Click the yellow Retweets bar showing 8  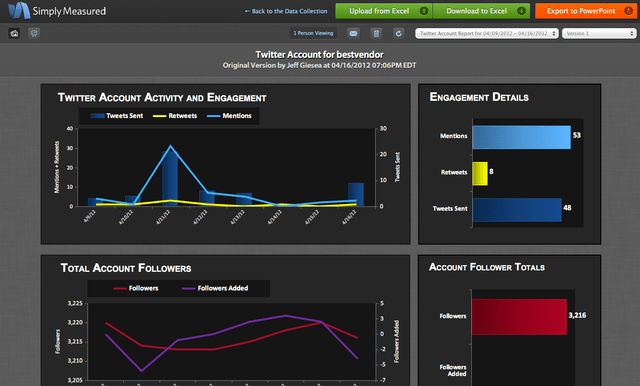480,174
